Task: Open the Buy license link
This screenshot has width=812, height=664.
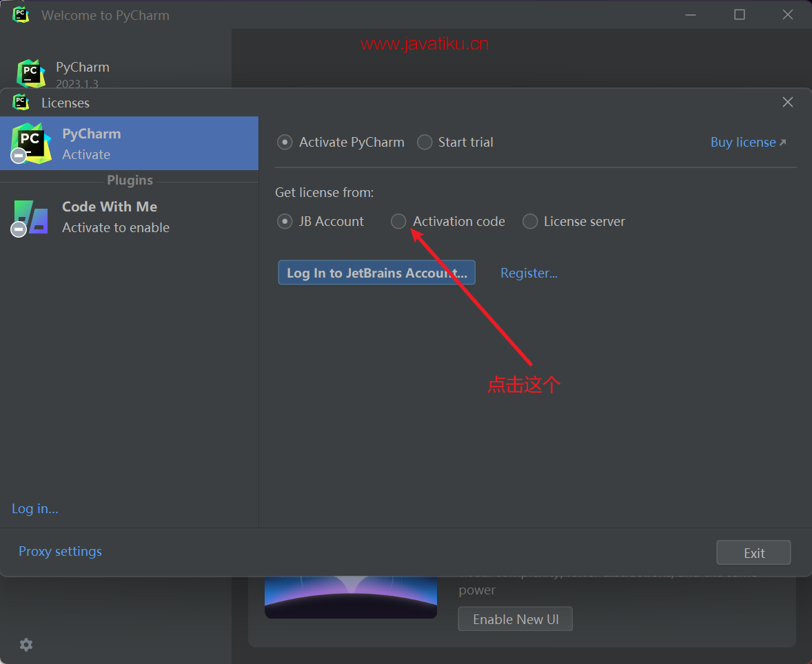Action: pyautogui.click(x=748, y=143)
